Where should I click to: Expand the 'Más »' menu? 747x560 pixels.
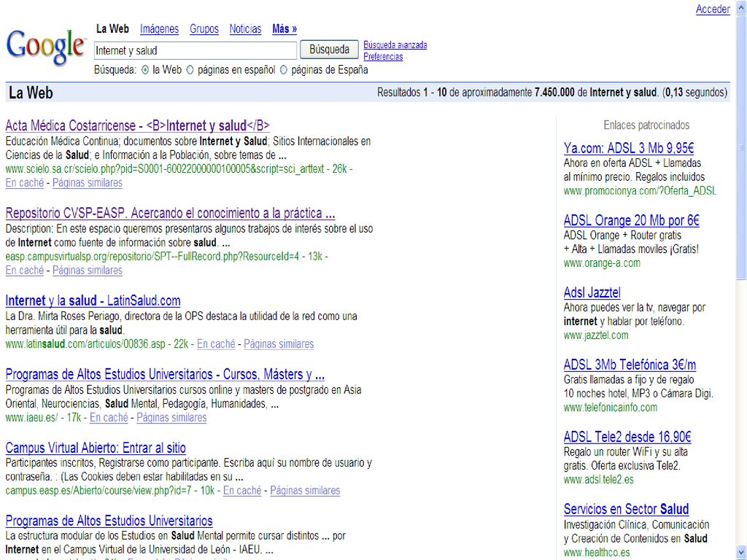coord(285,29)
